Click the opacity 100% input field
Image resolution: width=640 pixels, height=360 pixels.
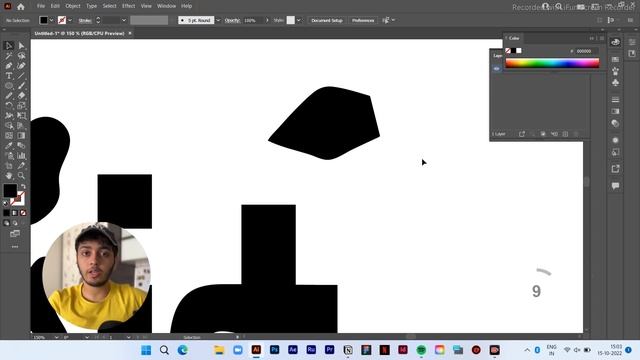point(253,20)
